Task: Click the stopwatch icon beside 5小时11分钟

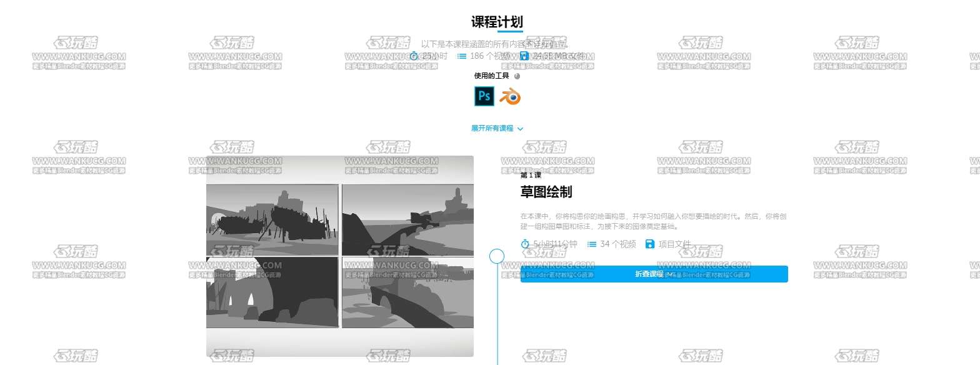Action: [x=525, y=244]
